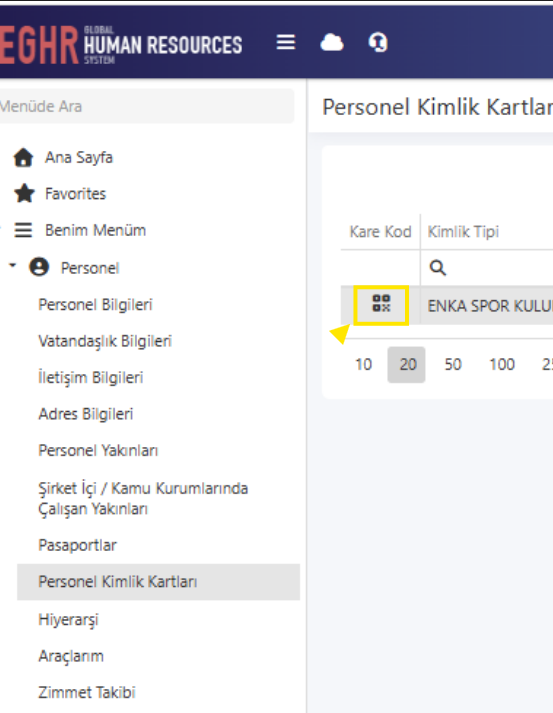Set page size to 50

[x=453, y=364]
